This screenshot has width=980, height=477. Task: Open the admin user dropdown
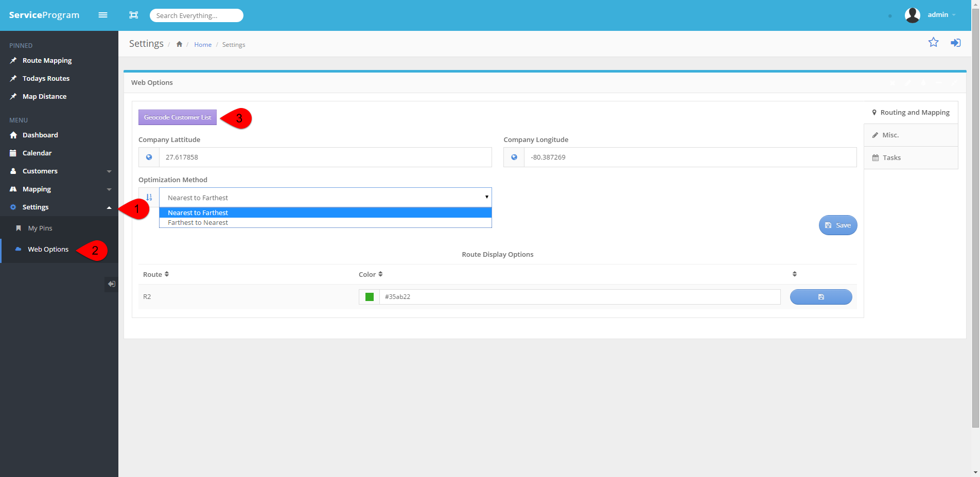point(941,15)
